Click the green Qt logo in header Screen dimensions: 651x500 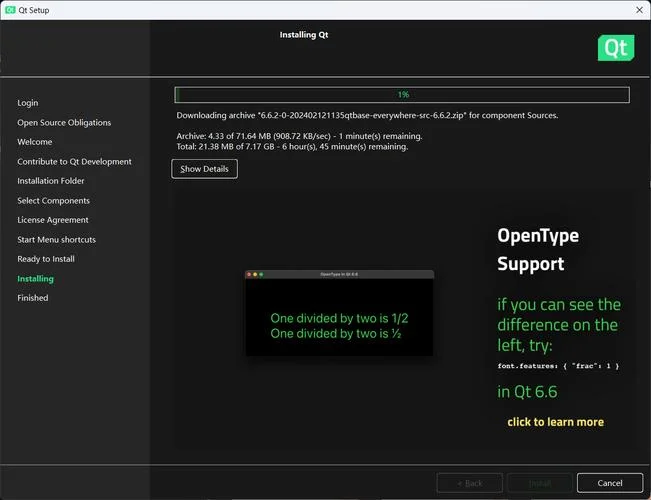click(616, 48)
